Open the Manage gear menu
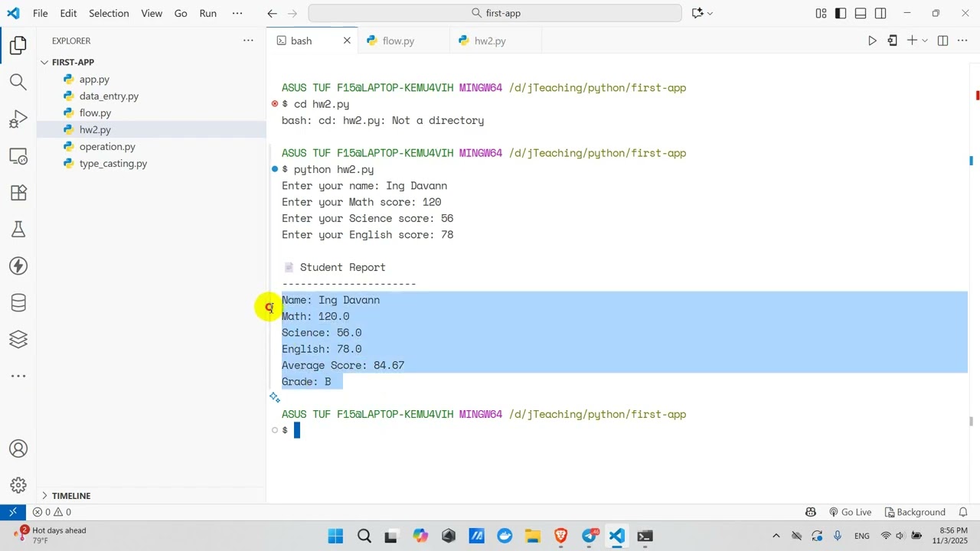Screen dimensions: 980x551 click(18, 486)
